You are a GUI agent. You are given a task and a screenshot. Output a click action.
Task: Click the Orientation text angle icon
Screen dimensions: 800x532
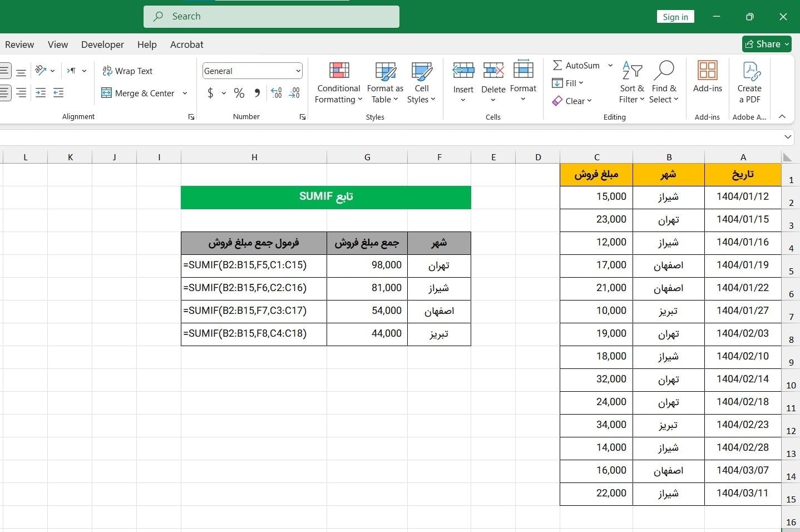pos(41,71)
